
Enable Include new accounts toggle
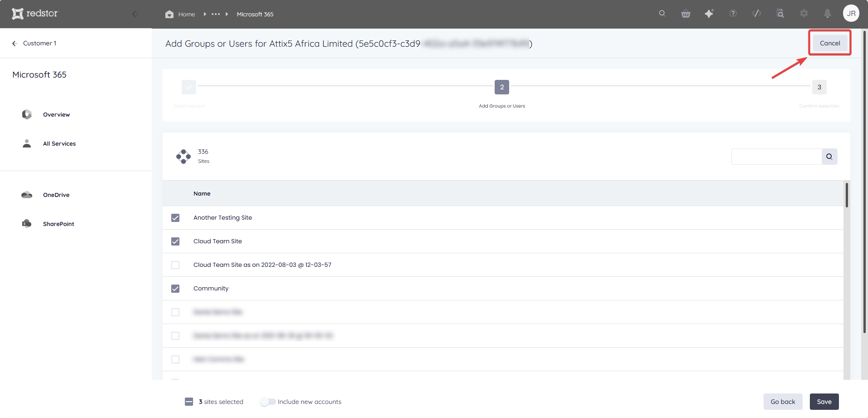click(x=268, y=402)
